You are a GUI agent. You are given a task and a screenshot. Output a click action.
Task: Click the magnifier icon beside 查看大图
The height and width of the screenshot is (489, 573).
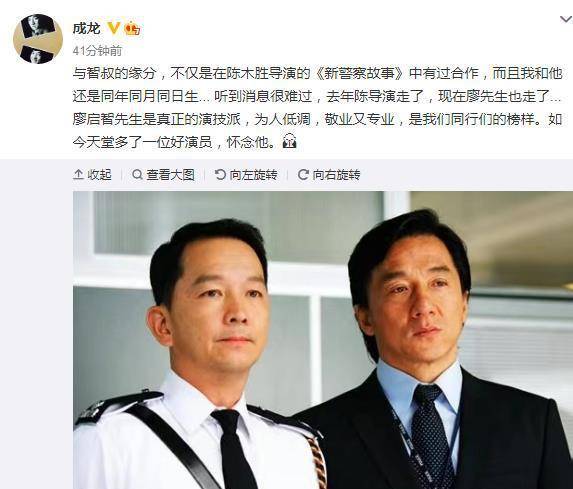click(x=137, y=174)
